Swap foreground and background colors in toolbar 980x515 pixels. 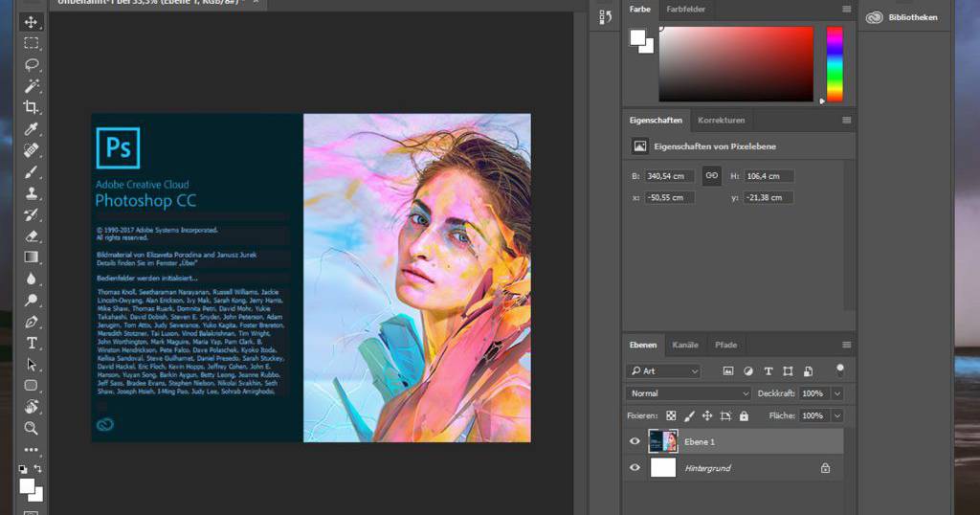pyautogui.click(x=38, y=468)
